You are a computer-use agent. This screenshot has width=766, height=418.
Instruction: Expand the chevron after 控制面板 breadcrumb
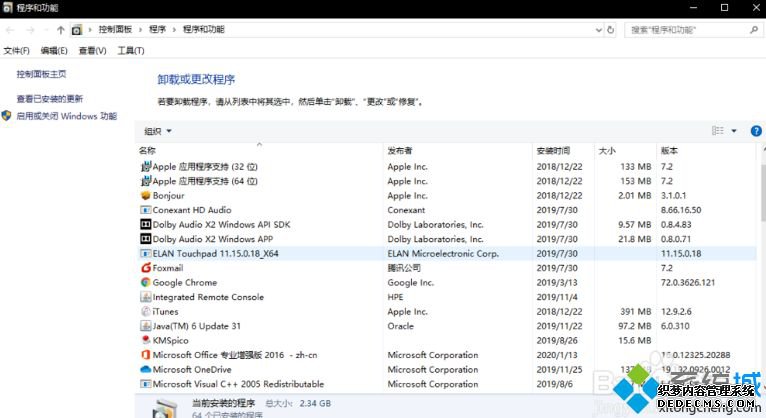140,30
